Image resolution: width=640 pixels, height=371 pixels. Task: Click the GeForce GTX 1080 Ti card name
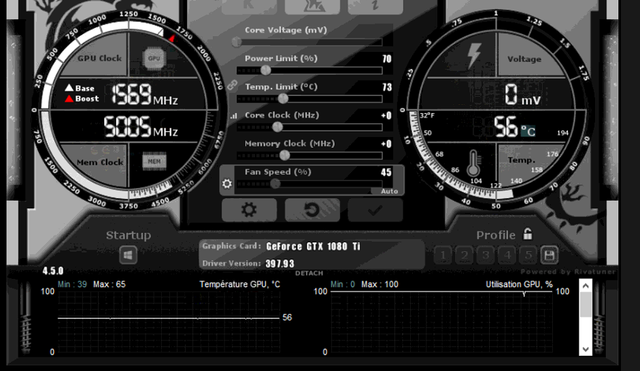pyautogui.click(x=313, y=247)
